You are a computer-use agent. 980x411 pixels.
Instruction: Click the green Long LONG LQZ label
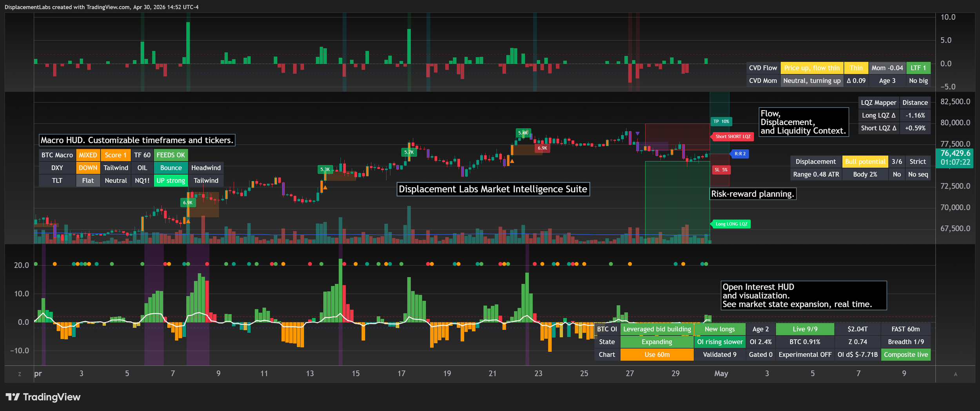pos(731,224)
